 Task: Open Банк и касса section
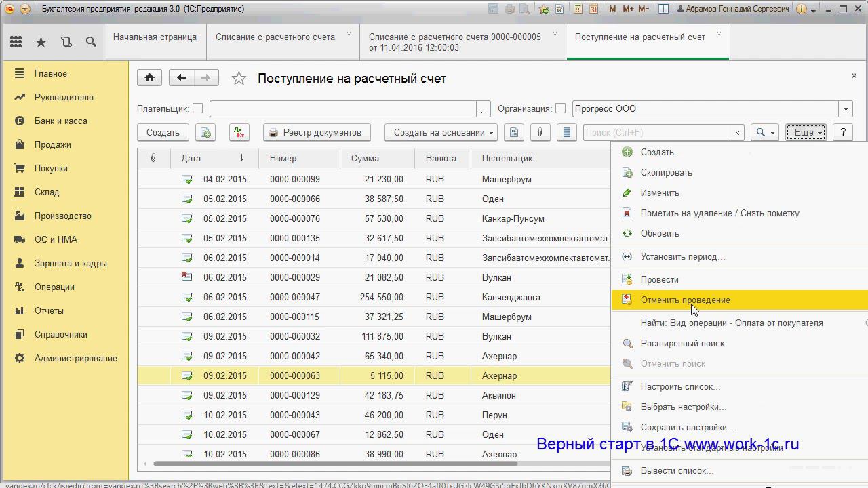[60, 121]
